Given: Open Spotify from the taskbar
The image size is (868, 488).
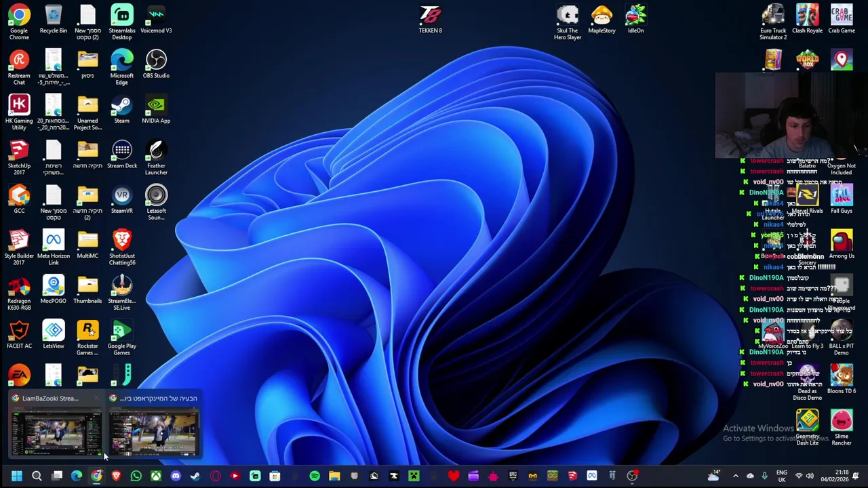Looking at the screenshot, I should [314, 476].
